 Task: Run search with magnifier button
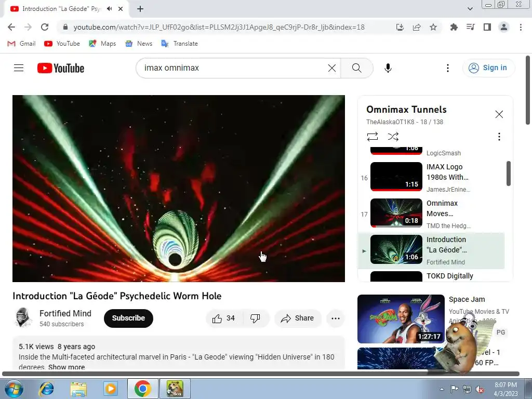click(x=356, y=68)
